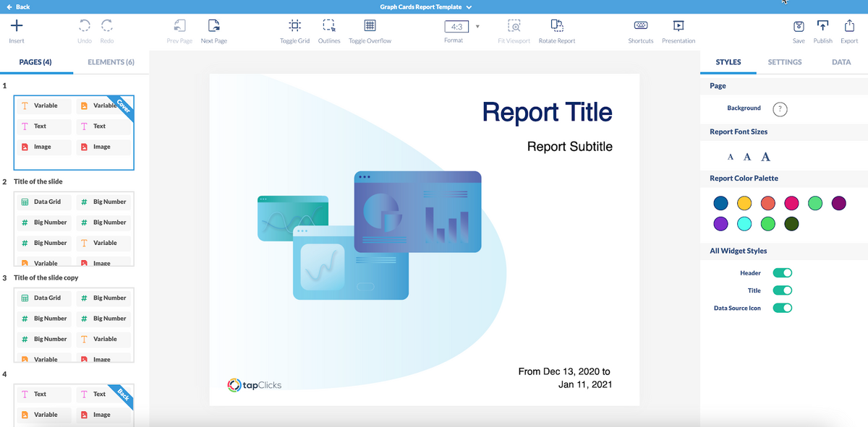868x427 pixels.
Task: Toggle the Data Source Icon switch
Action: coord(783,308)
